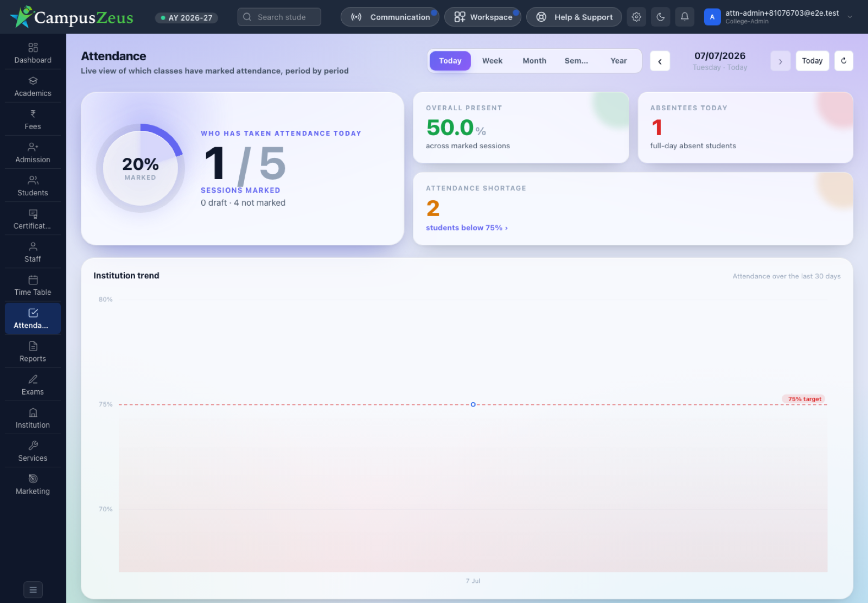This screenshot has height=603, width=868.
Task: Switch to Year view
Action: tap(618, 61)
